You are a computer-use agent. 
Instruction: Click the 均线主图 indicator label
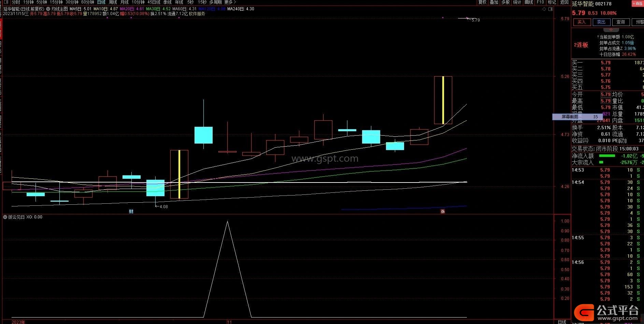pyautogui.click(x=59, y=9)
